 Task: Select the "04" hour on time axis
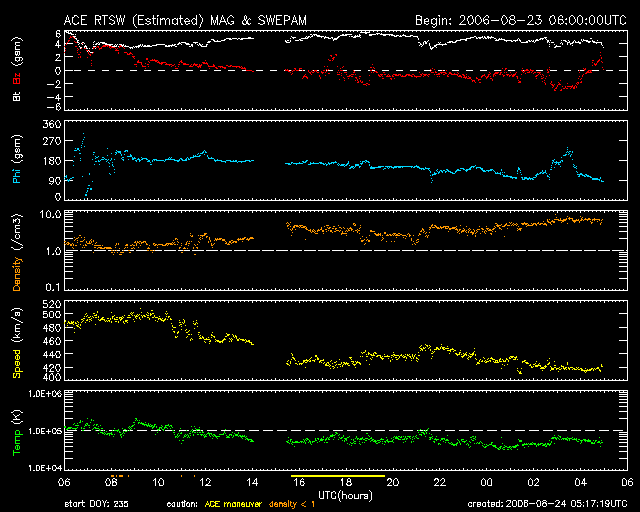click(580, 482)
